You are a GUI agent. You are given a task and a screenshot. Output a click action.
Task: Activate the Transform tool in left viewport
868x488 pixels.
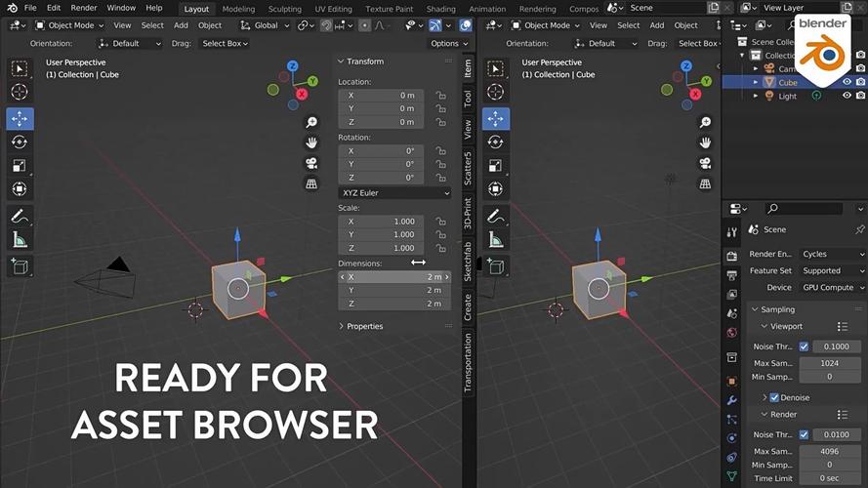(x=20, y=189)
